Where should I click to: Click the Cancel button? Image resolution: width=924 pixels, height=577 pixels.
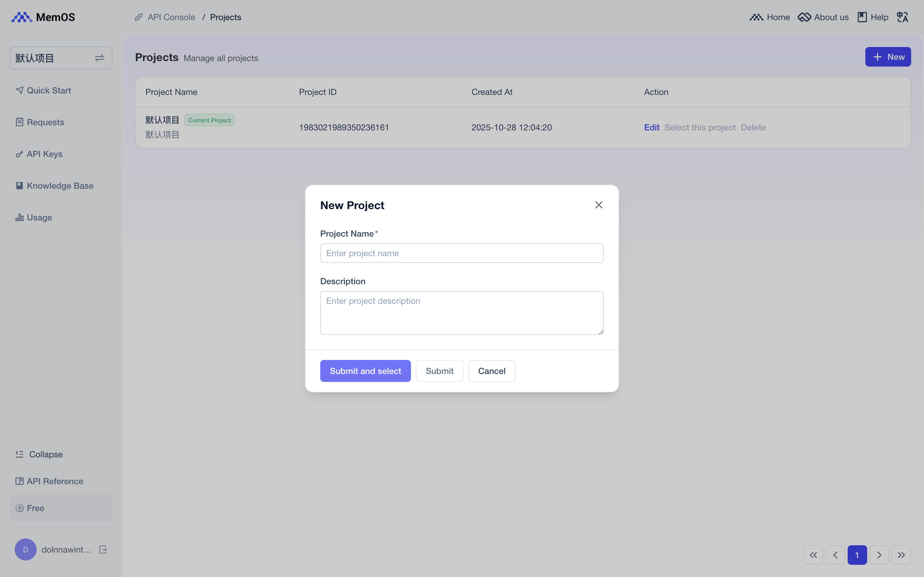coord(491,371)
